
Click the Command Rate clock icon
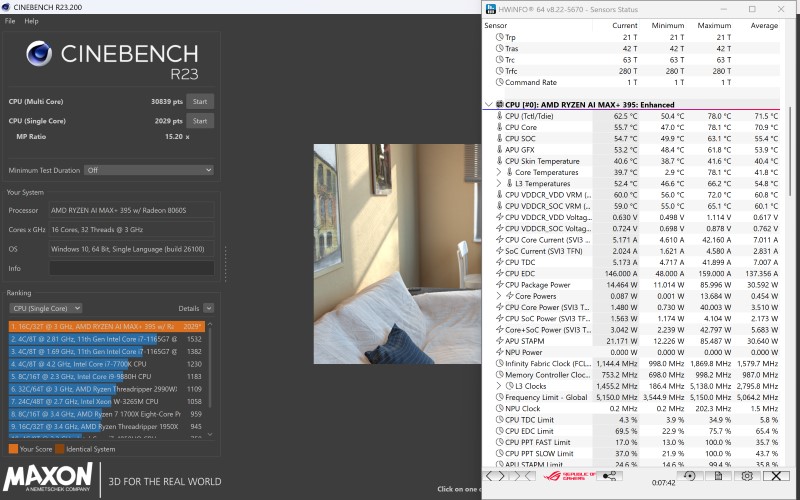tap(499, 82)
